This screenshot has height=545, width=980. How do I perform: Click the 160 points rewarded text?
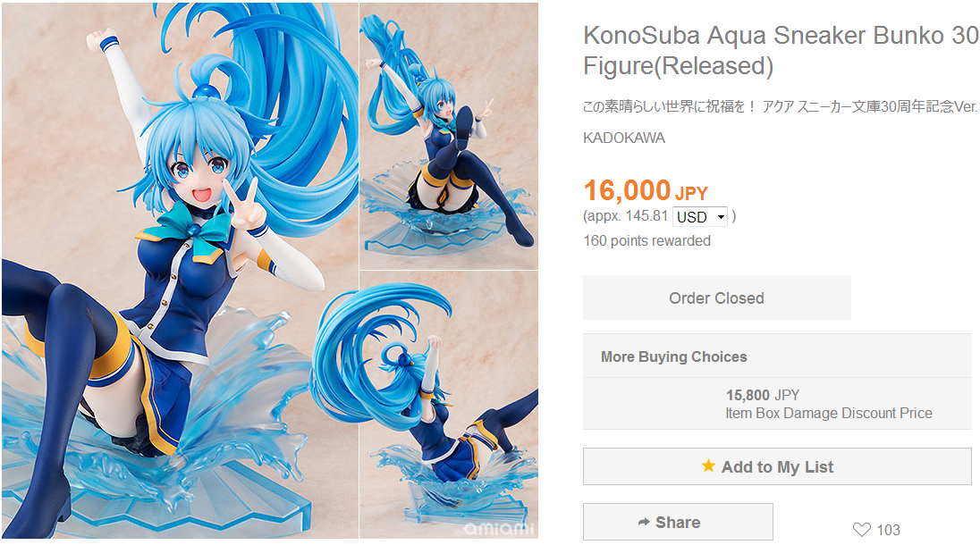[x=646, y=241]
